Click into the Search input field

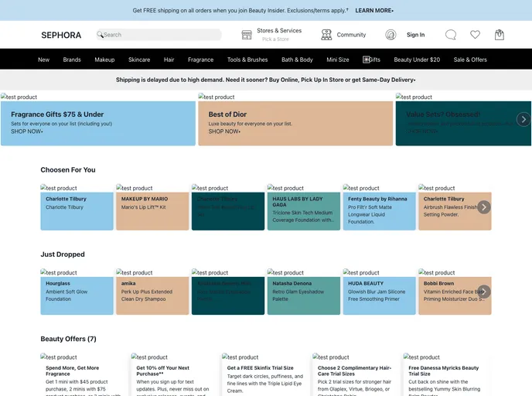[x=161, y=35]
